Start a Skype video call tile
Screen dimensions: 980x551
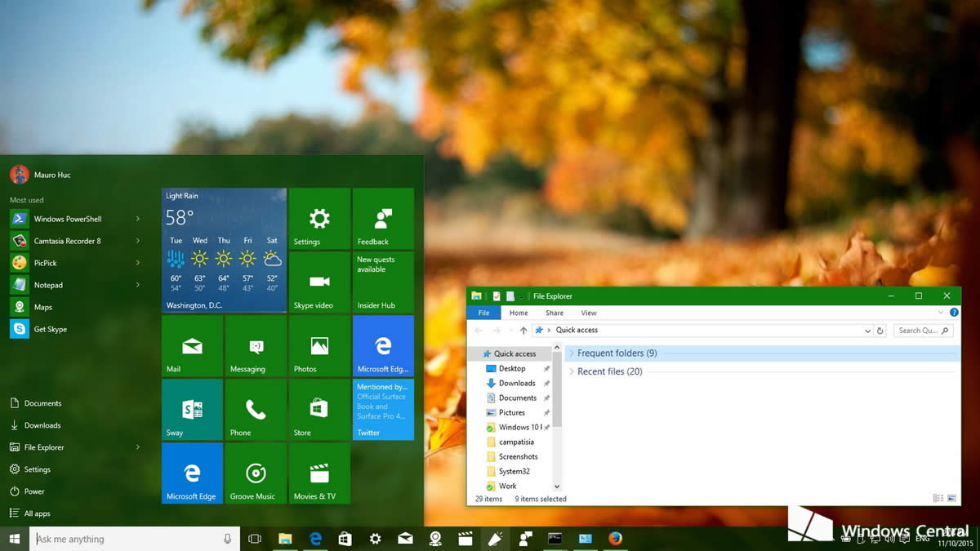coord(318,282)
